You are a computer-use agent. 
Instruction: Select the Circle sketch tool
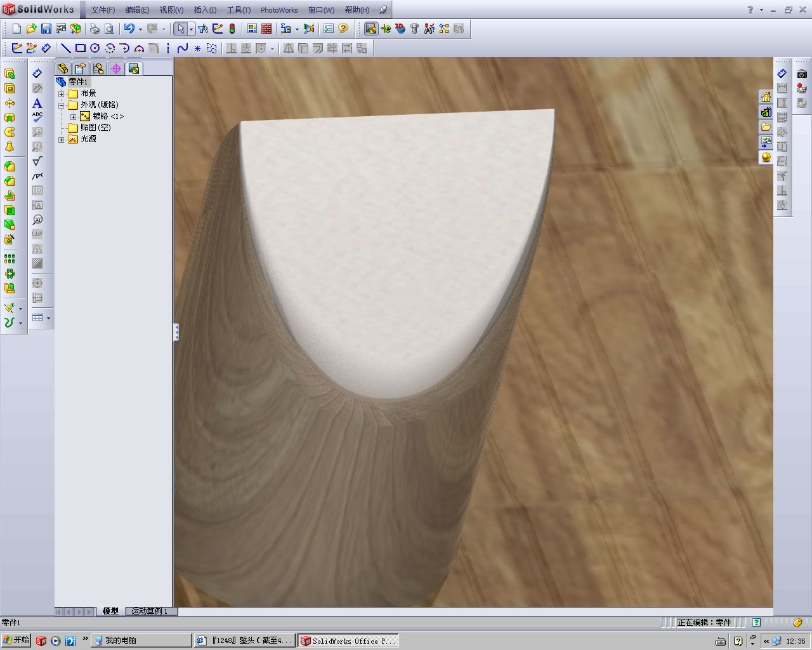(x=95, y=48)
